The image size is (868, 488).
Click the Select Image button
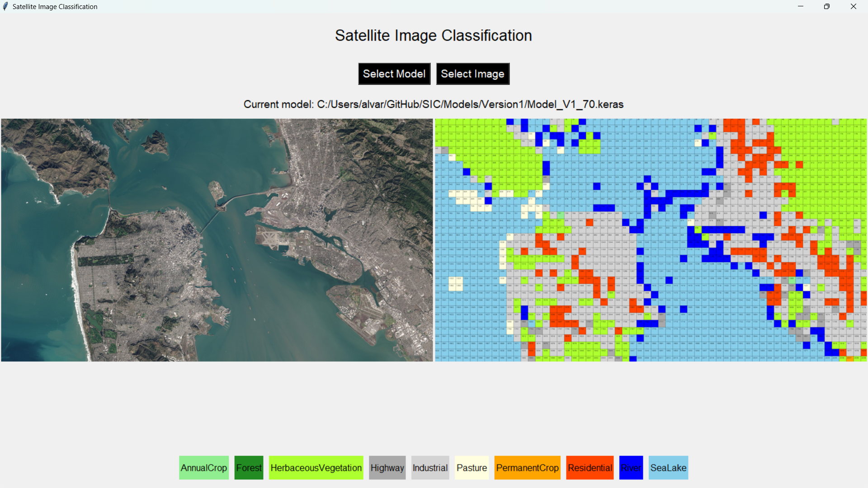click(x=472, y=74)
